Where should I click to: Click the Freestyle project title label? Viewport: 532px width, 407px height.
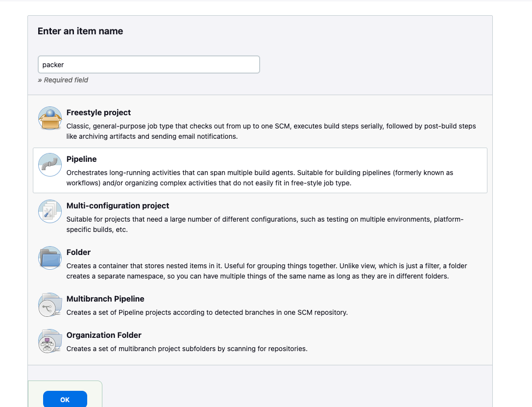(98, 112)
